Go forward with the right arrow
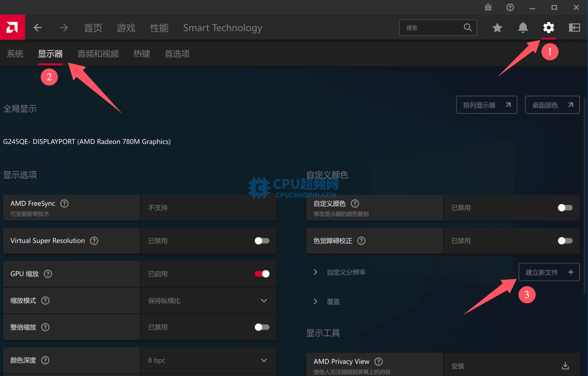 coord(64,28)
